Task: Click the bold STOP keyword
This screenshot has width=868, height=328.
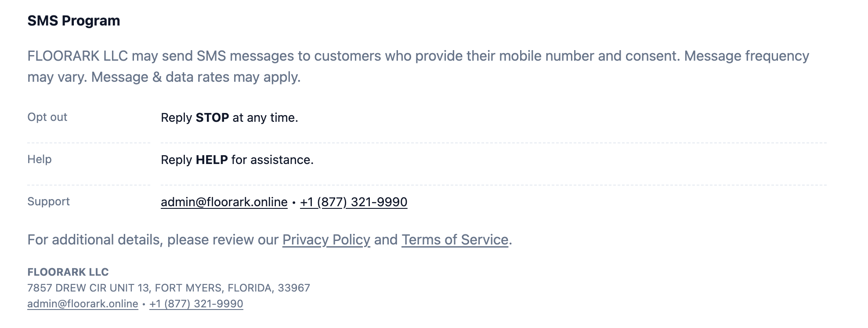Action: click(212, 117)
